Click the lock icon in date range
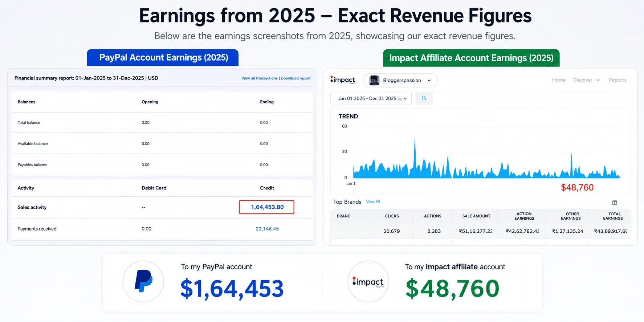The image size is (644, 322). point(400,98)
